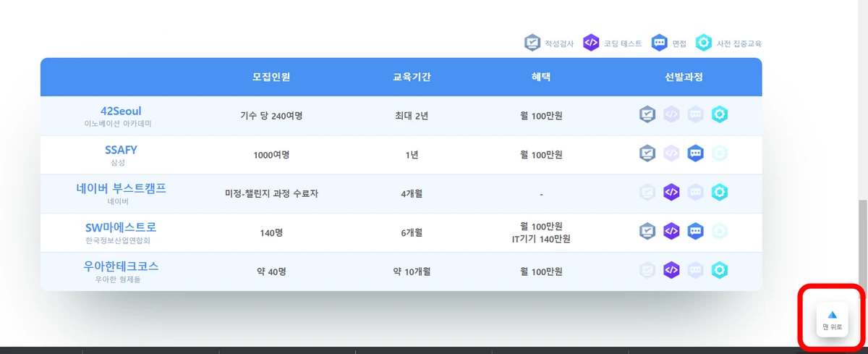Click 네이버 부스트캠프 row's coding test icon
The height and width of the screenshot is (354, 868).
click(x=671, y=193)
